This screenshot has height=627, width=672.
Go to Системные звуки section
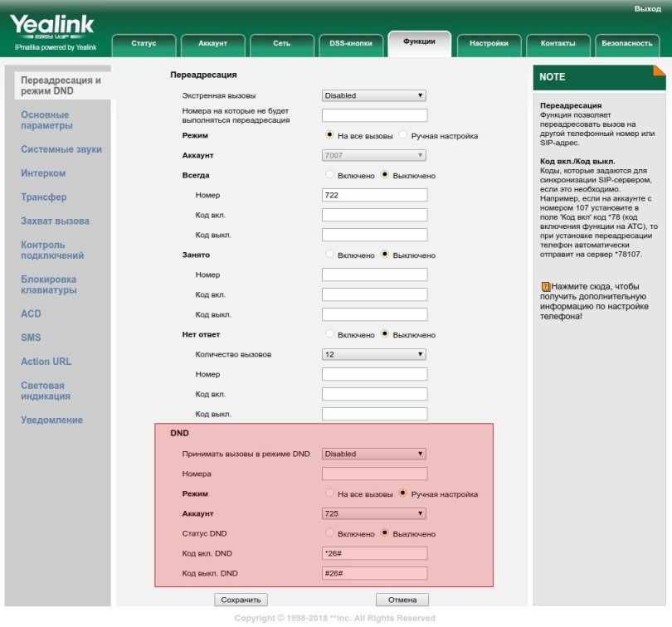click(x=61, y=149)
